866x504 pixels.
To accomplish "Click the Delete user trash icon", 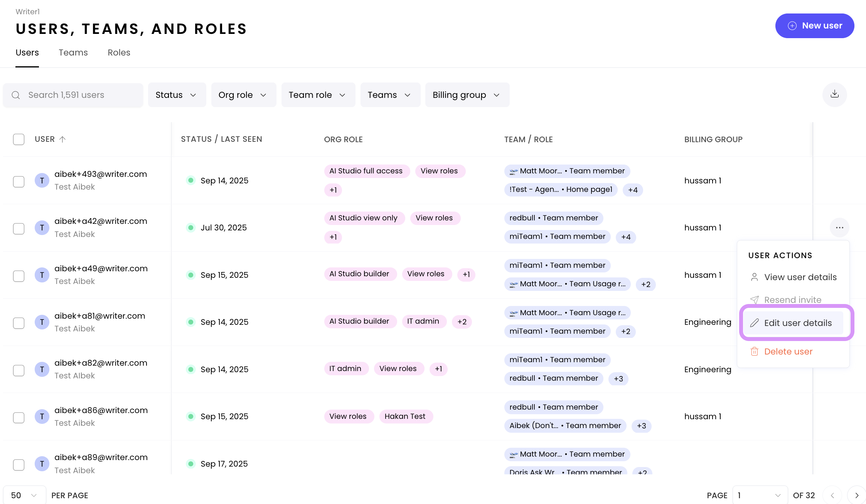I will [754, 351].
